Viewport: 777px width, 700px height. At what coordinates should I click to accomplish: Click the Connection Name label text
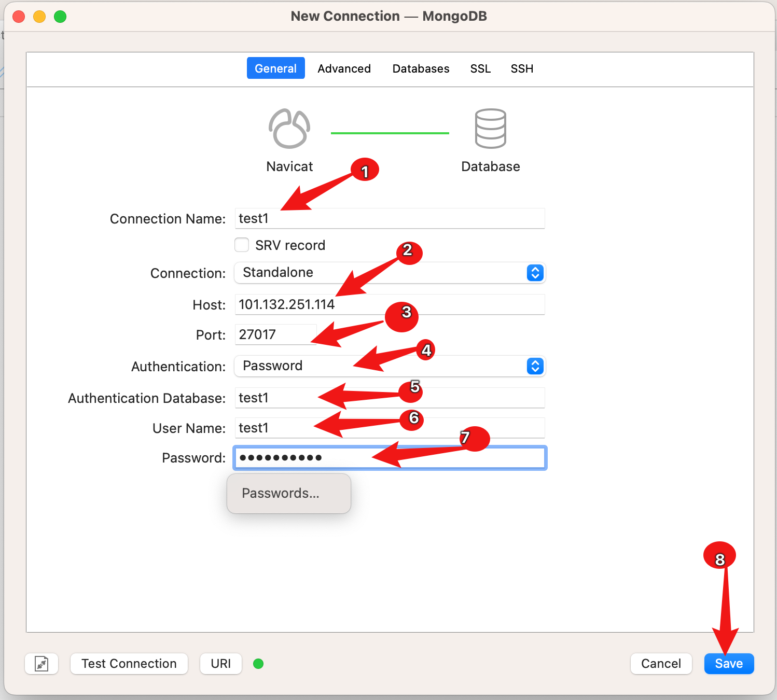coord(168,219)
